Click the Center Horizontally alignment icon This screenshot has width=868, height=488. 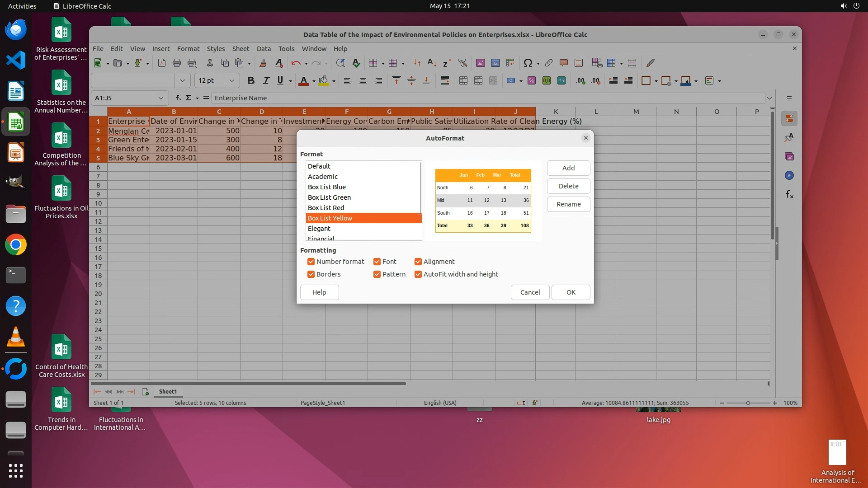click(363, 81)
